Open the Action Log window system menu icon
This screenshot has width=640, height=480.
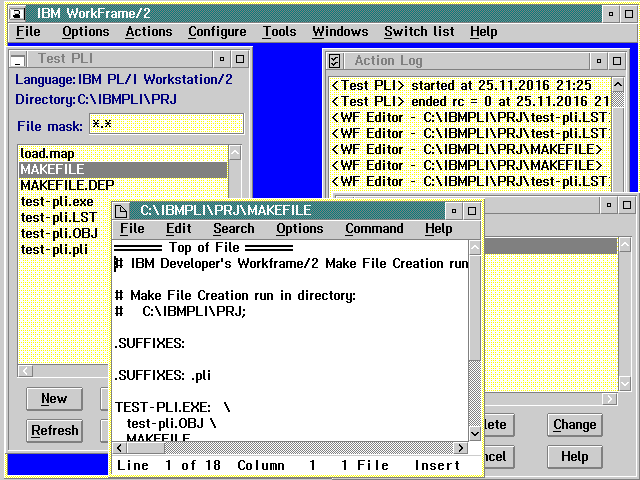point(334,61)
